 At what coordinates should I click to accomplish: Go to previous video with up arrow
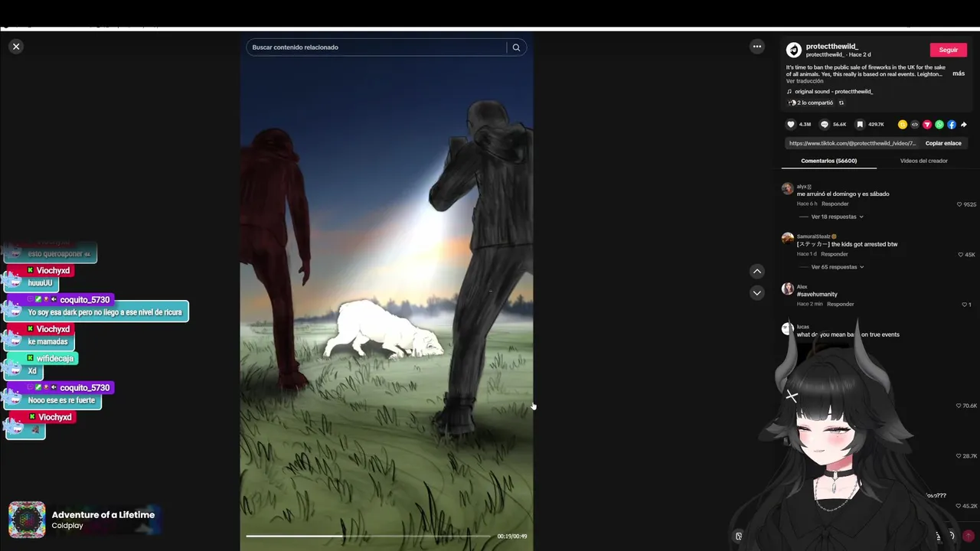coord(757,271)
